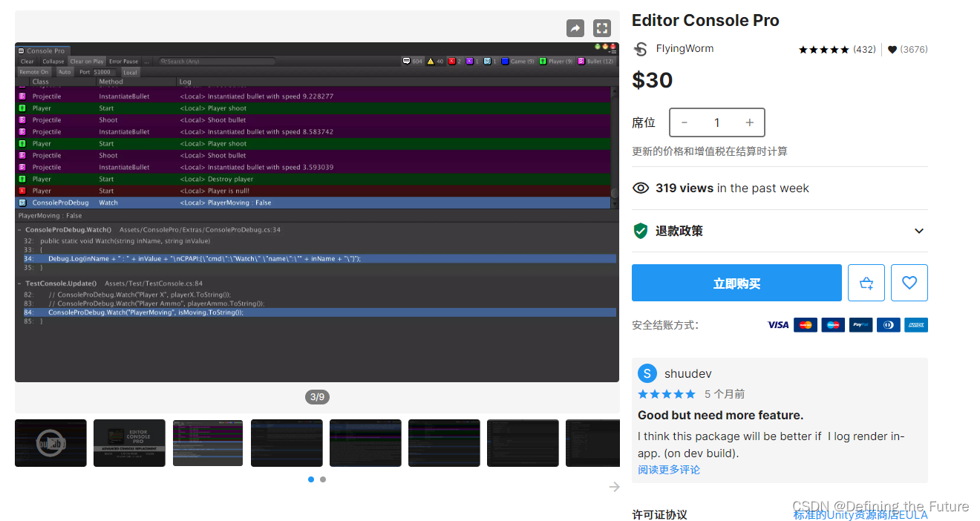Enable Clear on Play
The image size is (980, 521).
click(87, 61)
